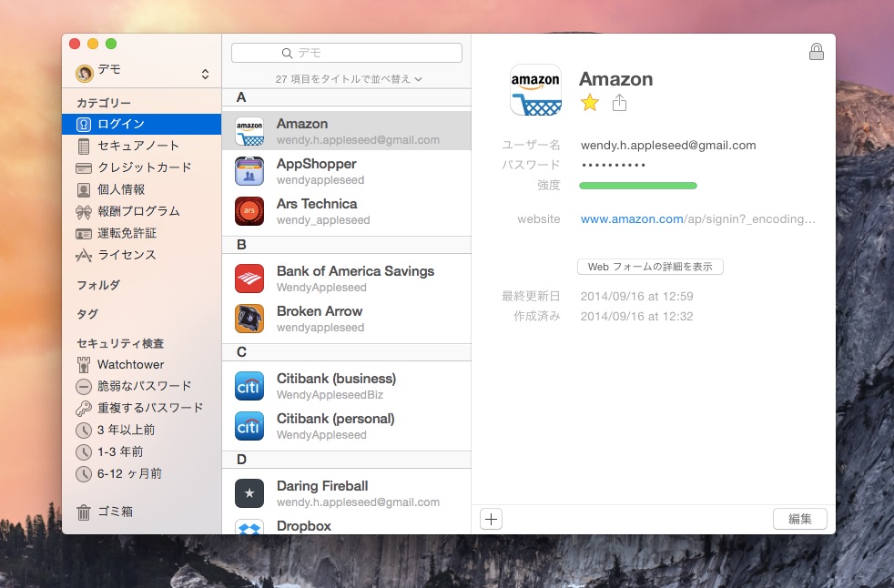Click the ユーザー名 field label
The height and width of the screenshot is (588, 894).
531,145
